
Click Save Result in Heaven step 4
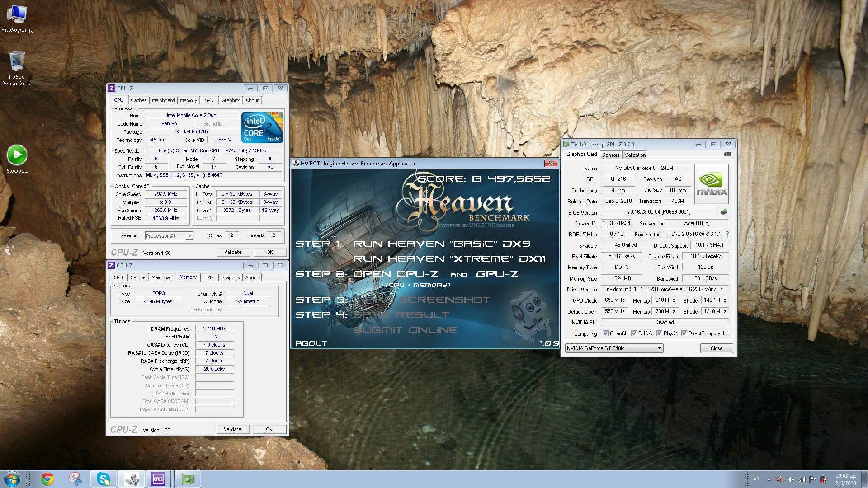[x=401, y=315]
